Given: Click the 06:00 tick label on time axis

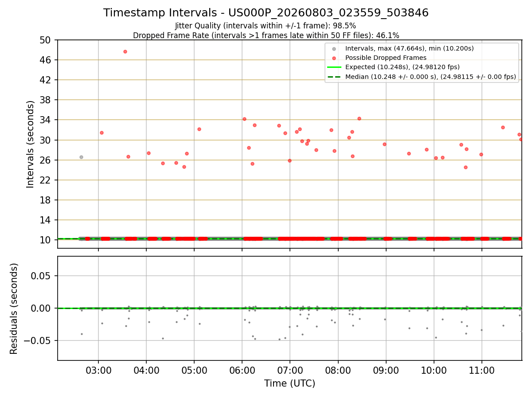Looking at the screenshot, I should click(242, 370).
